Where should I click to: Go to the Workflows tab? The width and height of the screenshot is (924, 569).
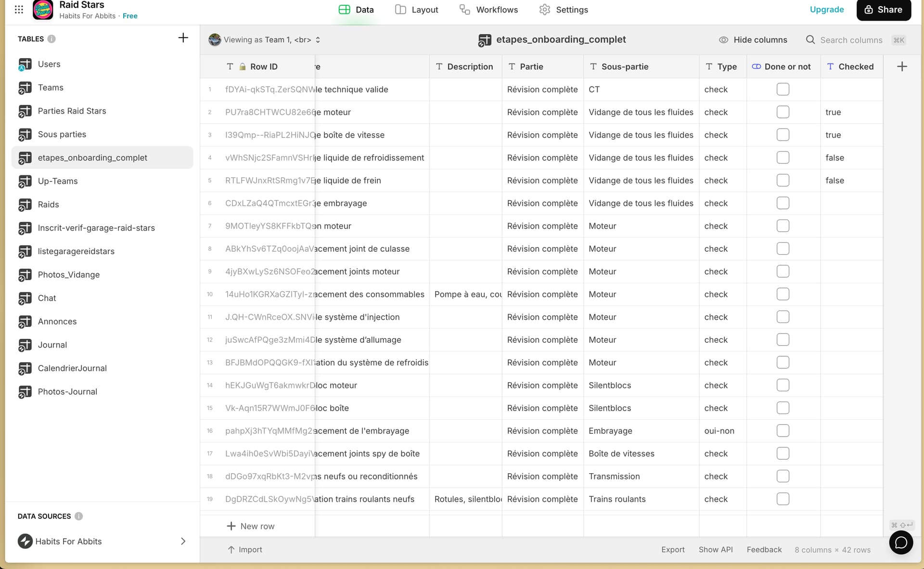[489, 10]
